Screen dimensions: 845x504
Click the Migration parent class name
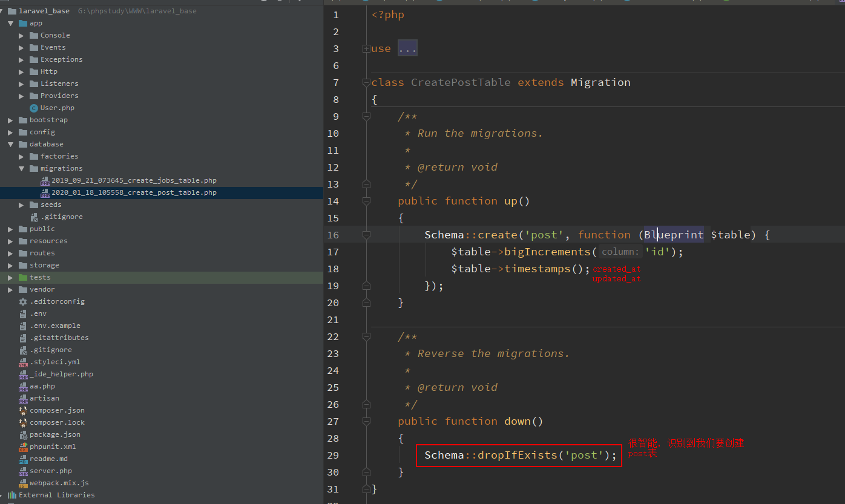600,82
